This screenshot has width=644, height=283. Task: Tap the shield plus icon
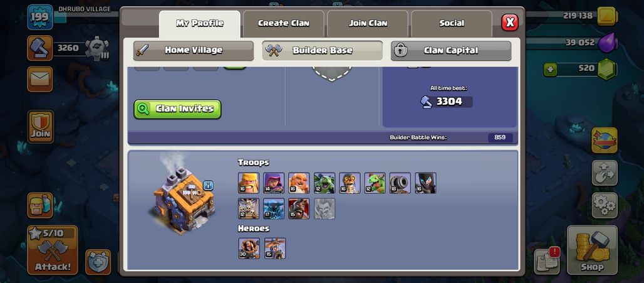(98, 262)
